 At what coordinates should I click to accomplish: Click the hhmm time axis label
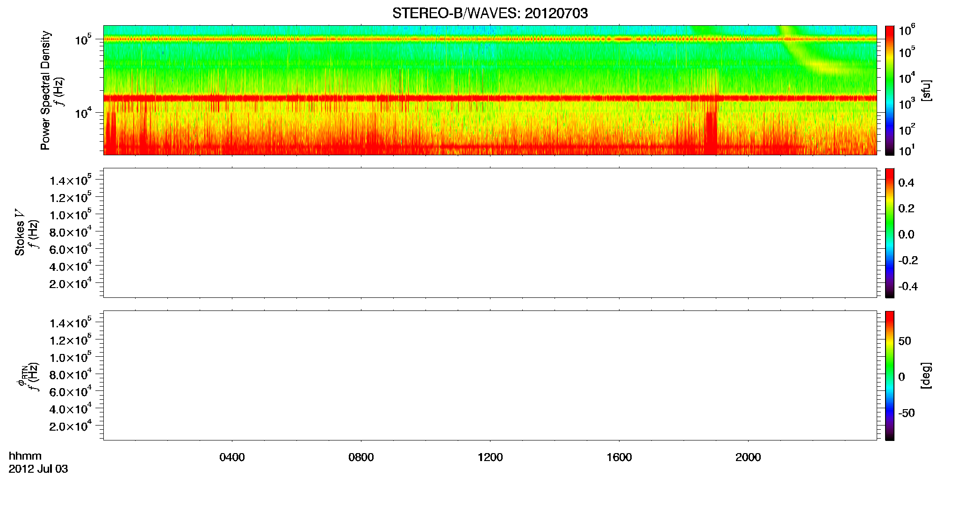[x=25, y=456]
